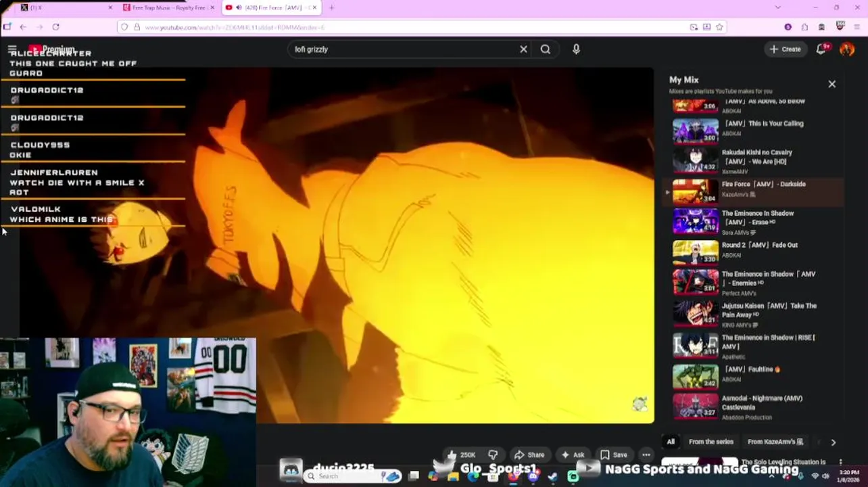Close the Free Trap Music tab
Screen dimensions: 868x487
(x=212, y=7)
